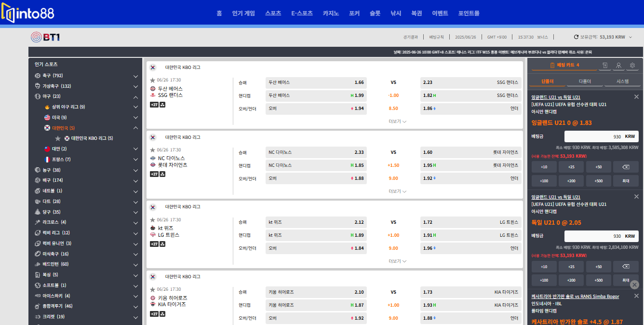Expand 더보기 under NC Dinos match
This screenshot has width=644, height=325.
click(x=398, y=191)
